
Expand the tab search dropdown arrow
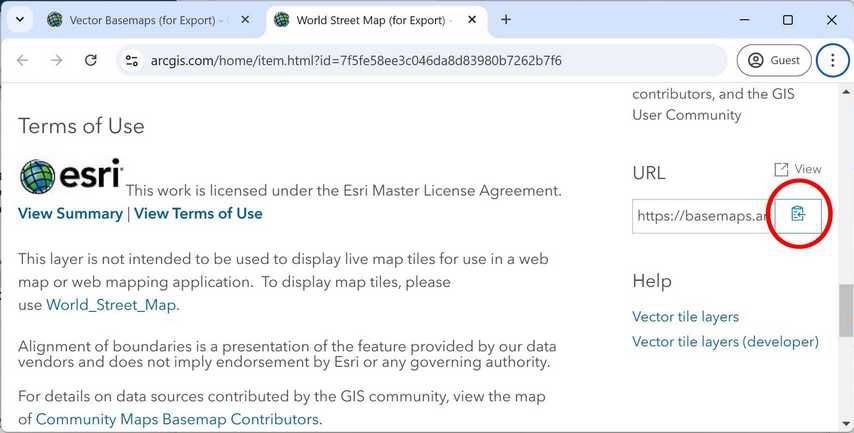tap(19, 19)
